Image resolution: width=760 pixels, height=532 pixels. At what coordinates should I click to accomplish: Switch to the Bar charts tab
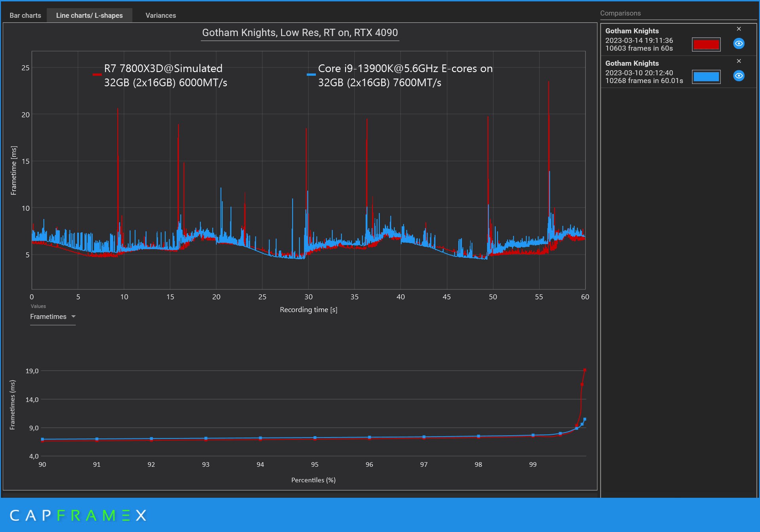click(x=25, y=15)
